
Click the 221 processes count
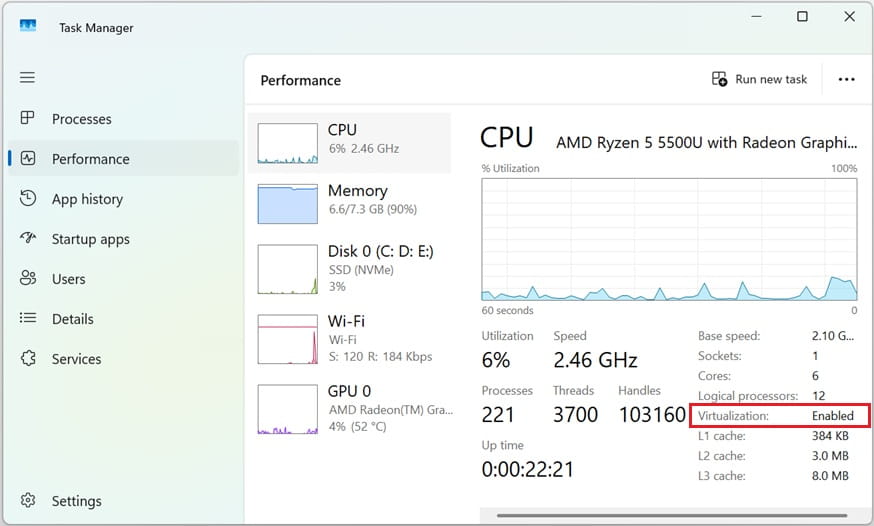pos(498,415)
